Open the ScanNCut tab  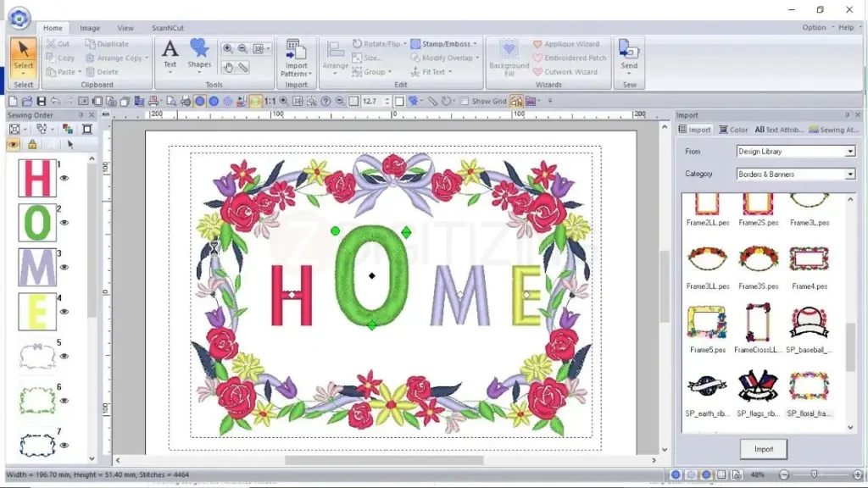tap(168, 28)
